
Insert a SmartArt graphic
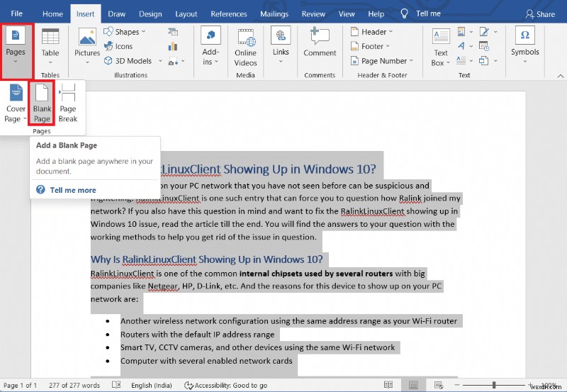[173, 32]
